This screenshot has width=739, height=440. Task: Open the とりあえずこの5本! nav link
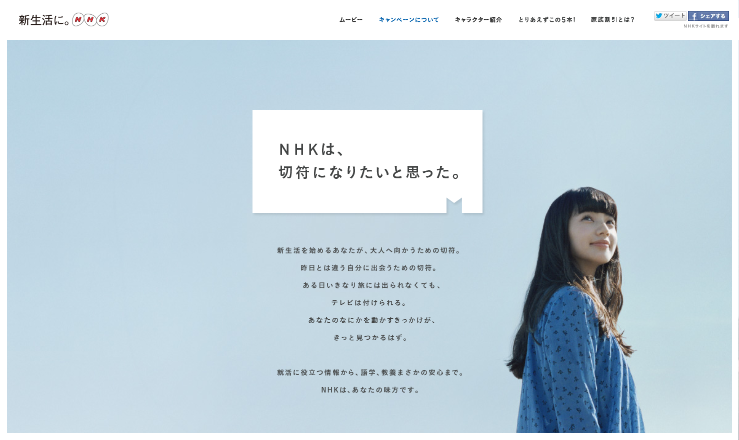pos(547,20)
